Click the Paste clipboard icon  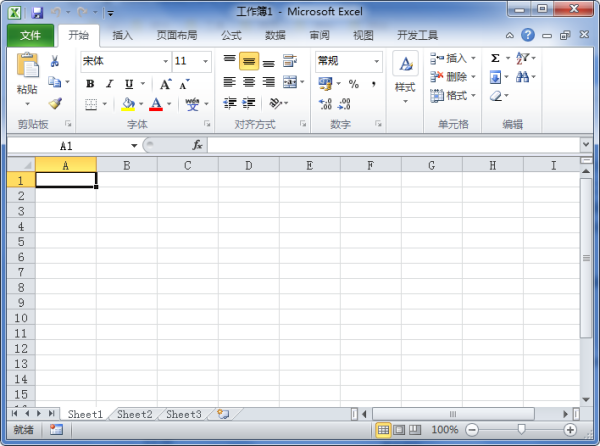[27, 65]
